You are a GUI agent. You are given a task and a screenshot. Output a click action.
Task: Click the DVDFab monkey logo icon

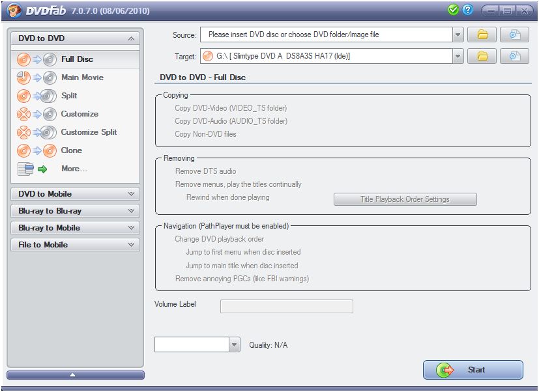[x=14, y=10]
